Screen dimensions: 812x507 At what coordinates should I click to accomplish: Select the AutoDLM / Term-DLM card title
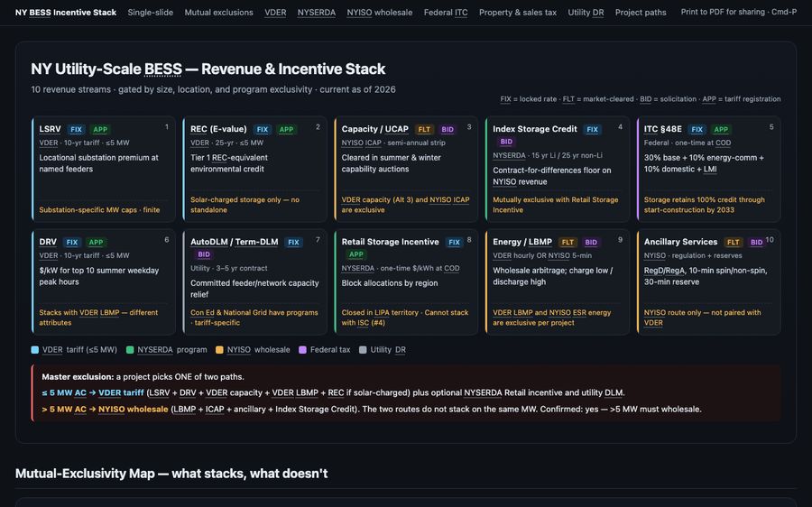(234, 242)
